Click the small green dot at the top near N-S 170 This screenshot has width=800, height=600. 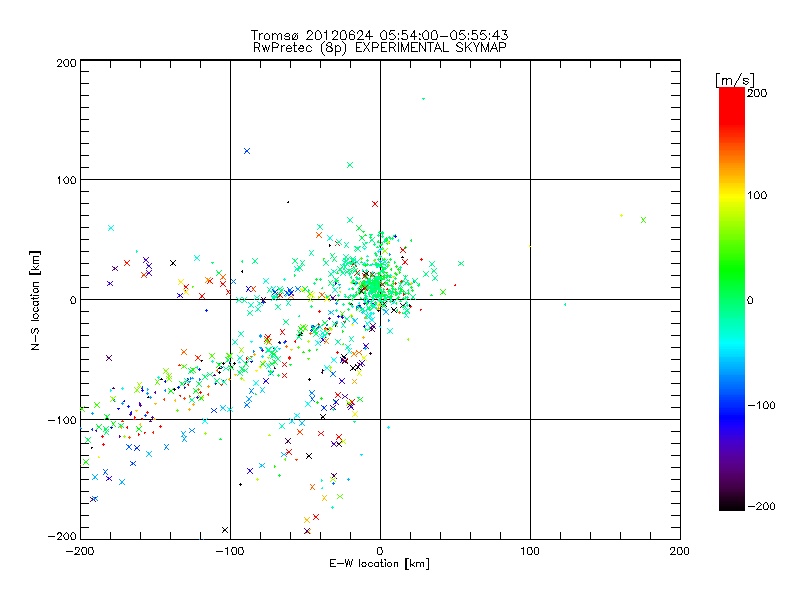click(423, 99)
